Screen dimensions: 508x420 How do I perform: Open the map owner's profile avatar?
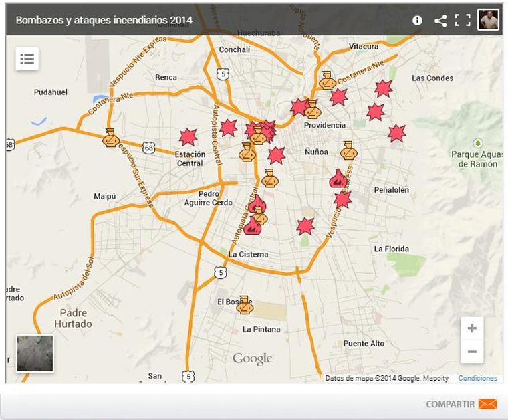pos(488,20)
